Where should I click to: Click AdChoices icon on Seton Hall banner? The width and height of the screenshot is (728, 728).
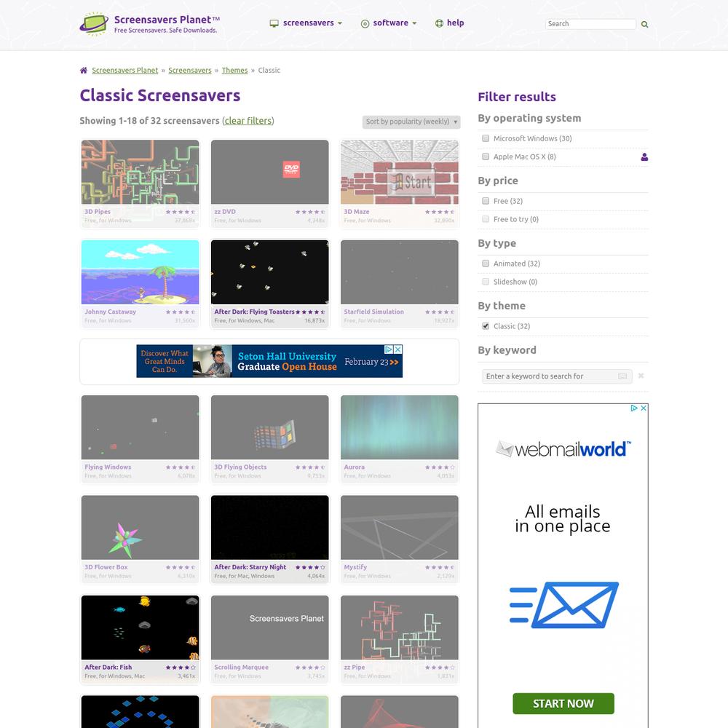coord(389,349)
